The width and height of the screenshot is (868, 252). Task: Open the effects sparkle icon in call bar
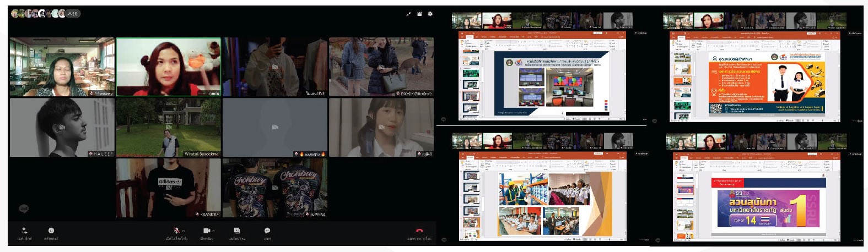click(24, 231)
